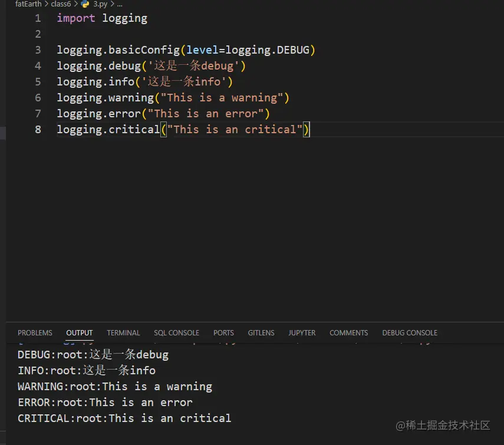Click line number 3 in the gutter
The image size is (504, 445).
click(x=38, y=50)
